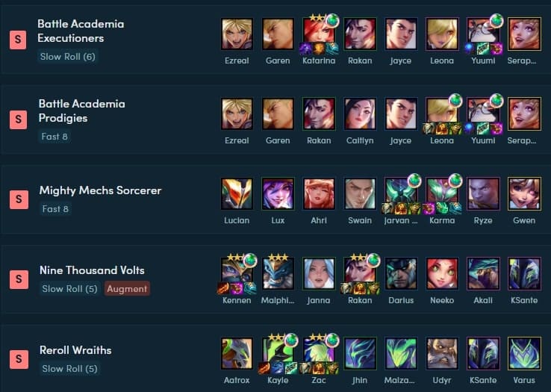Select Caitlyn champion portrait in Prodigies row
This screenshot has height=392, width=551.
pos(360,114)
